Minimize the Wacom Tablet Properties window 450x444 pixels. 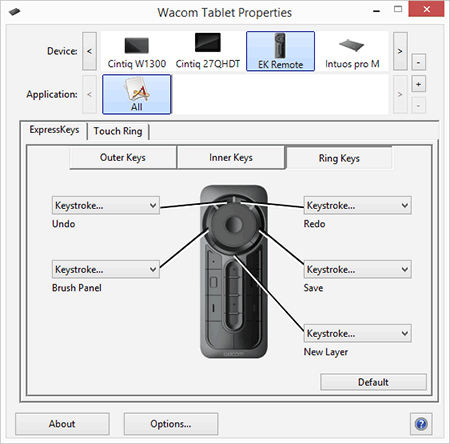pos(377,10)
